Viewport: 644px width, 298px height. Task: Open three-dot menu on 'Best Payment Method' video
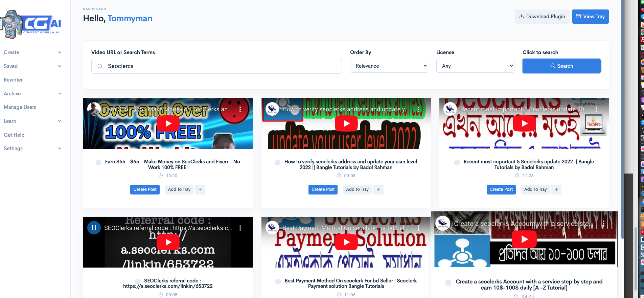click(x=418, y=228)
